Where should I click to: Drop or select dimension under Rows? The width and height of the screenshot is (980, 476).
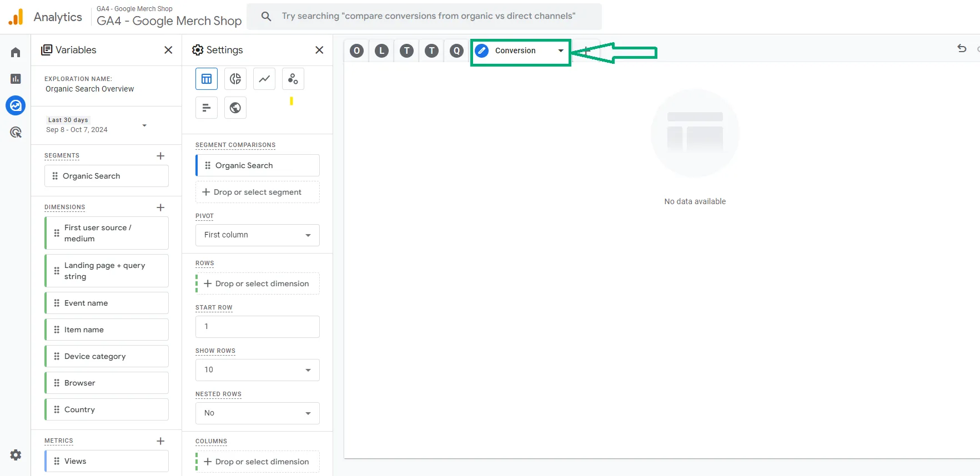(258, 283)
